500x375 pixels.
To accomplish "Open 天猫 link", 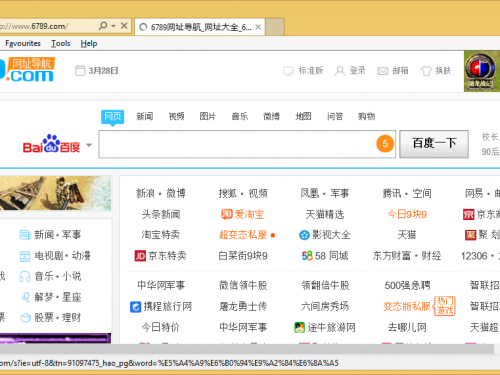I will pos(407,235).
